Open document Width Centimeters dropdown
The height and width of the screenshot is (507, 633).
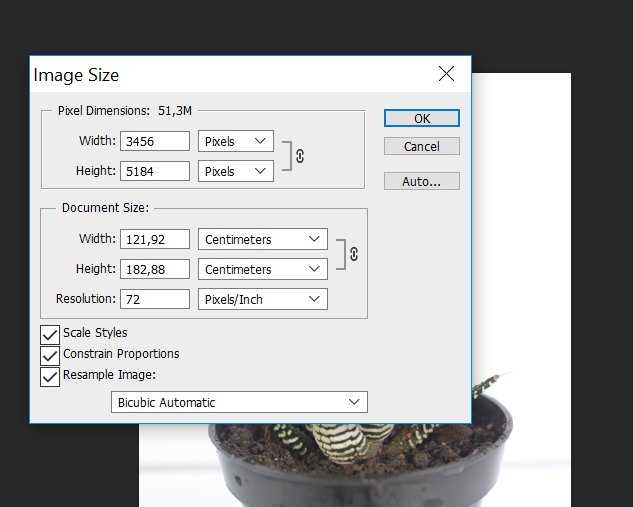pos(263,239)
